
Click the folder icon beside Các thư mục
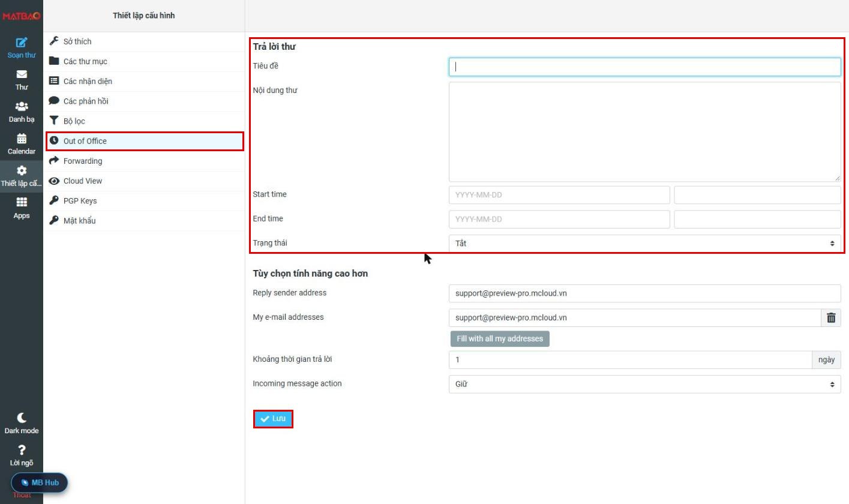pos(54,61)
